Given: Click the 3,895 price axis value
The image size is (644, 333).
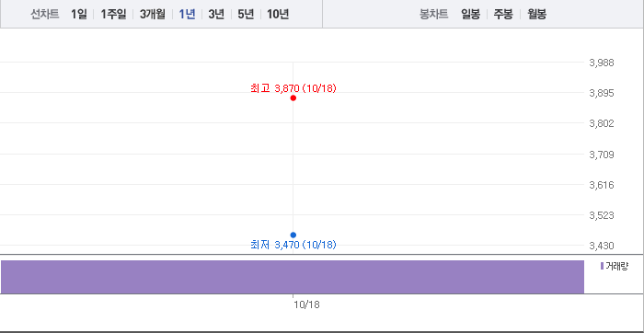Looking at the screenshot, I should pos(602,93).
